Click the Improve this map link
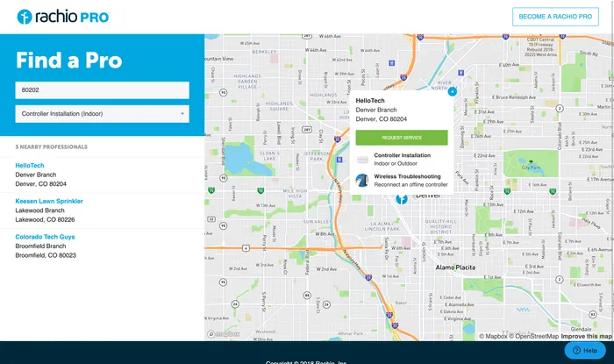This screenshot has height=364, width=614. click(x=586, y=336)
